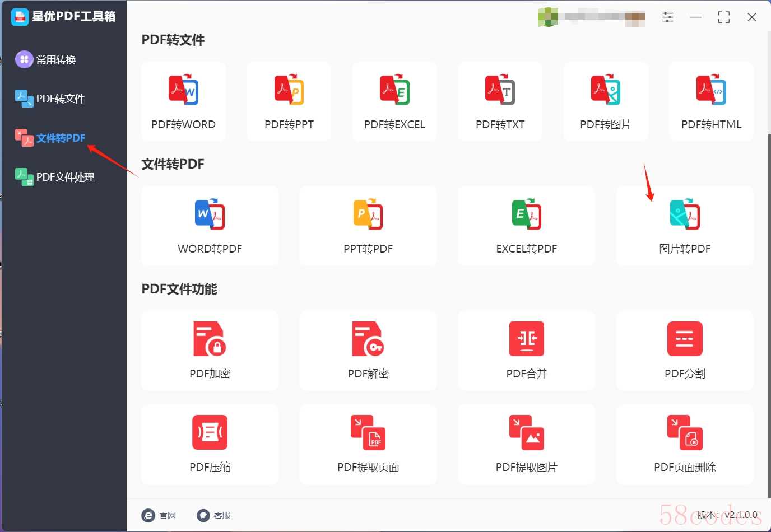The width and height of the screenshot is (771, 532).
Task: Click the PDF转WORD label text
Action: 184,125
